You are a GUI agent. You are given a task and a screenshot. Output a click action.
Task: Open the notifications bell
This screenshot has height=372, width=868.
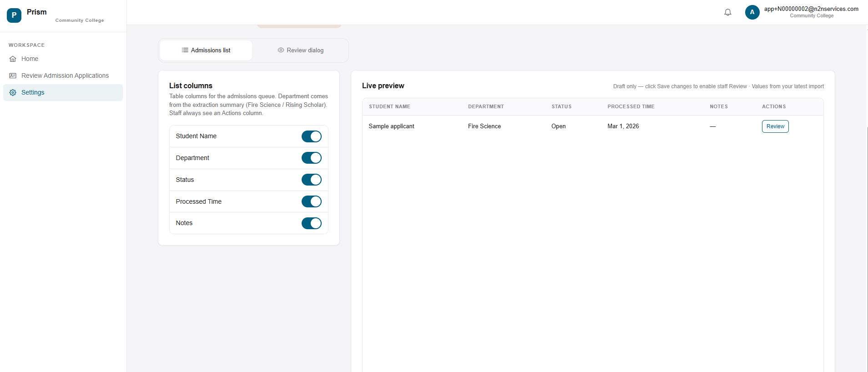pos(728,12)
